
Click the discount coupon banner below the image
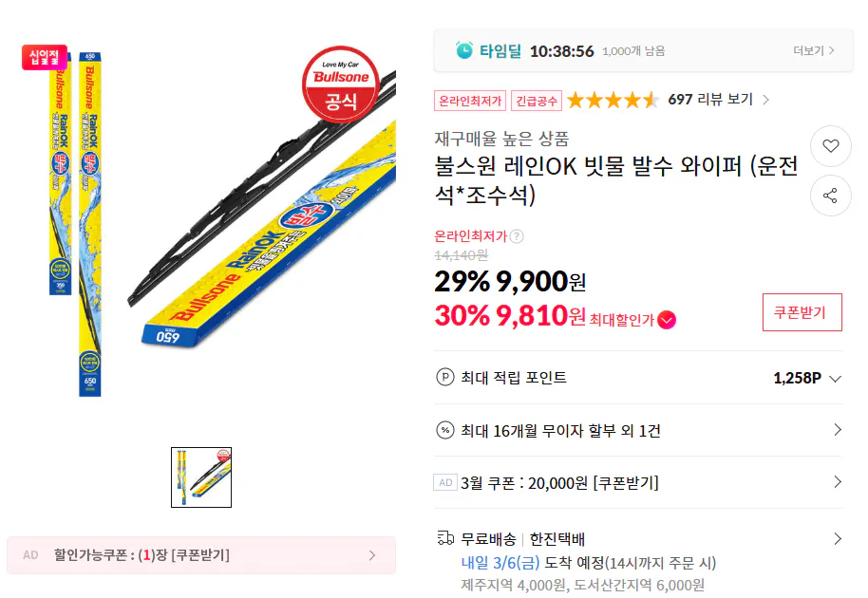(201, 555)
